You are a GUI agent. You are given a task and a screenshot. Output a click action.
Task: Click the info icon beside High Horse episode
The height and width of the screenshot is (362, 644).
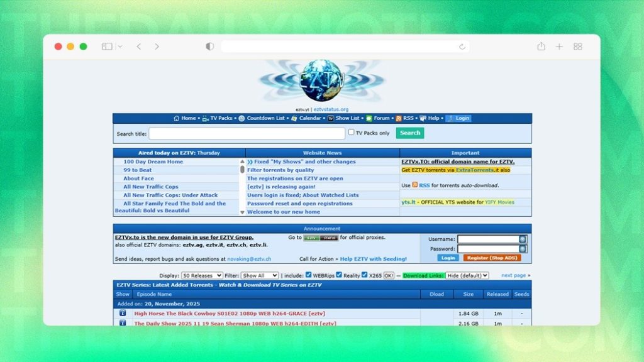click(123, 313)
